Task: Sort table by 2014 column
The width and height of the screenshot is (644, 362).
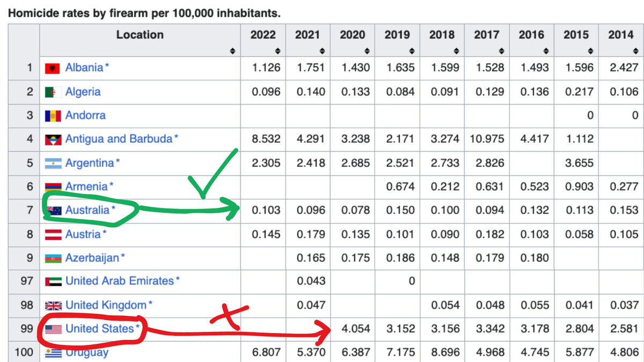Action: coord(635,50)
